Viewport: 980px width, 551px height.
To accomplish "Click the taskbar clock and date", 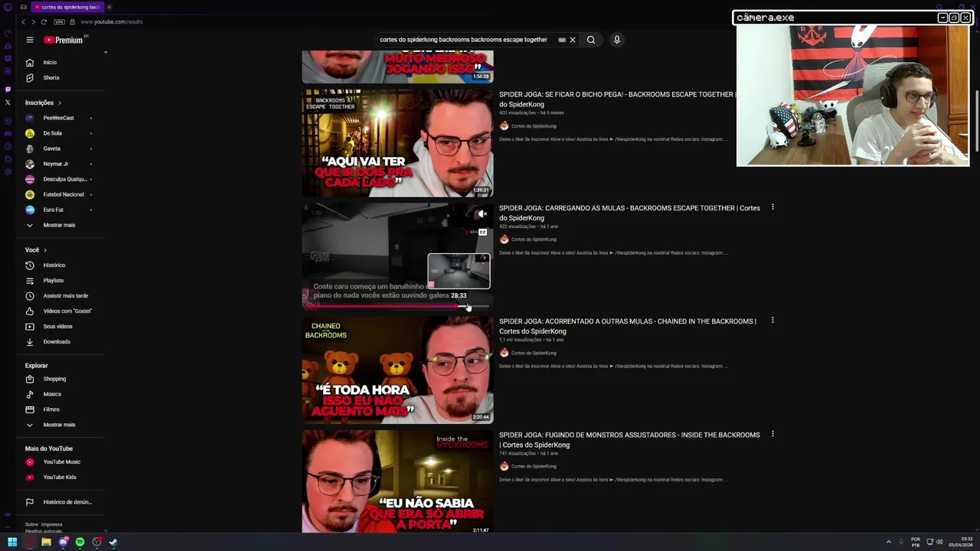I will tap(961, 542).
